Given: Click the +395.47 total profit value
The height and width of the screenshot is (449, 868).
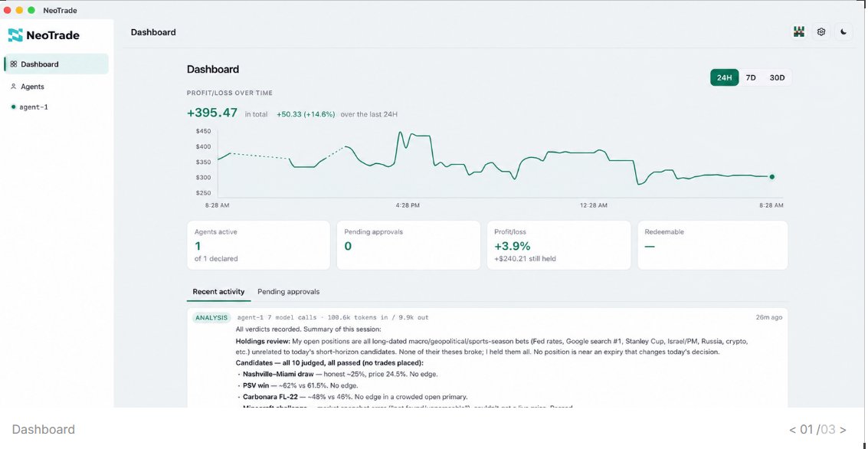Looking at the screenshot, I should pos(212,113).
